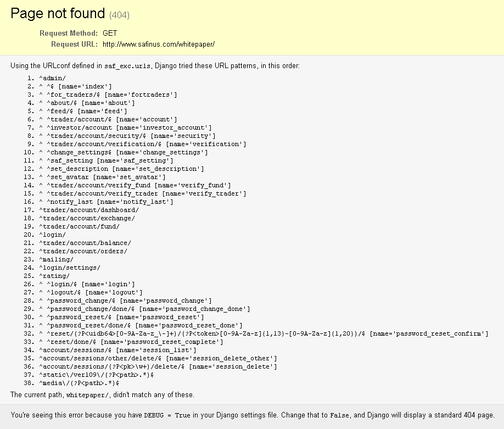Select the 'investor_account' pattern line
This screenshot has width=504, height=429.
pos(125,127)
